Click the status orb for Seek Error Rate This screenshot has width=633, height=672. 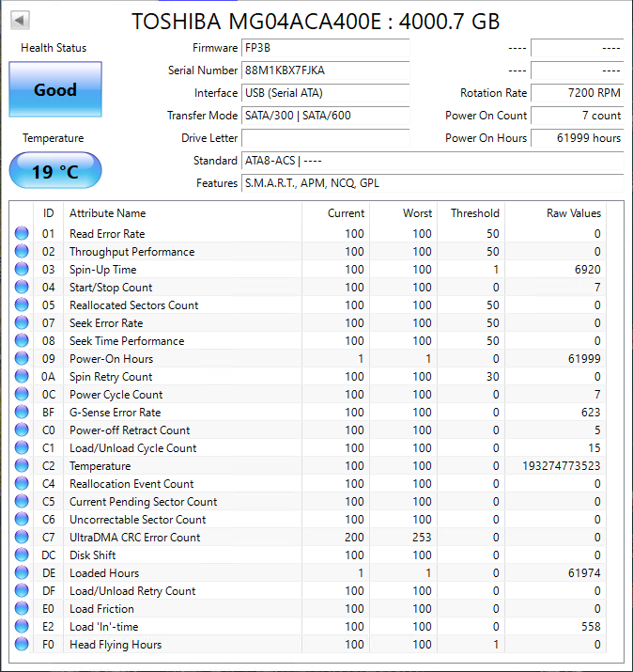point(22,322)
